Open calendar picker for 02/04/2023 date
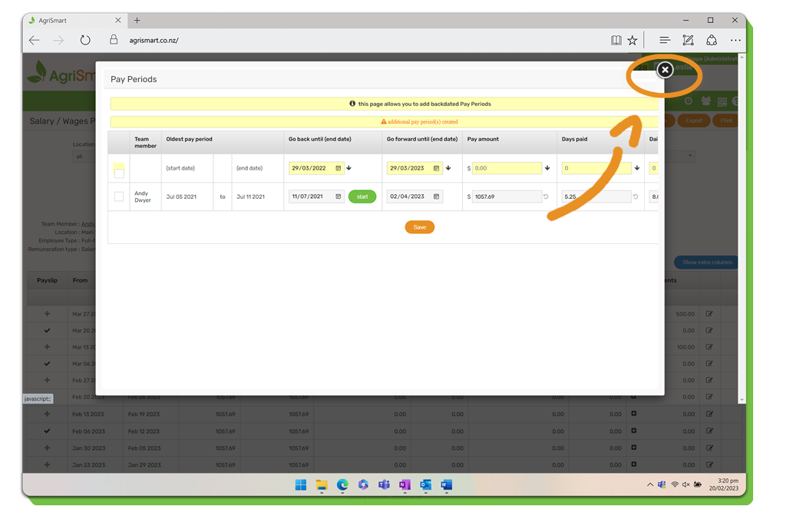The image size is (786, 532). [x=436, y=197]
